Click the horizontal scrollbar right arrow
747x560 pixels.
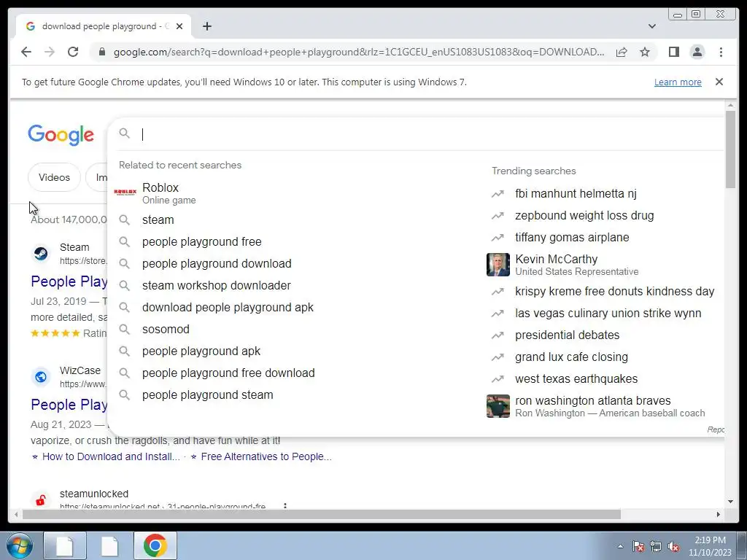(x=719, y=514)
